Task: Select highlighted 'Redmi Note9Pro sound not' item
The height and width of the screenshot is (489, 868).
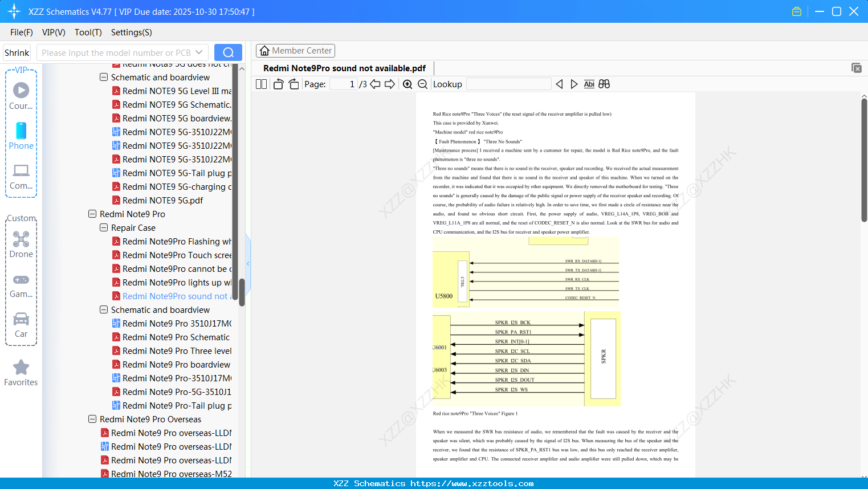Action: click(x=172, y=296)
